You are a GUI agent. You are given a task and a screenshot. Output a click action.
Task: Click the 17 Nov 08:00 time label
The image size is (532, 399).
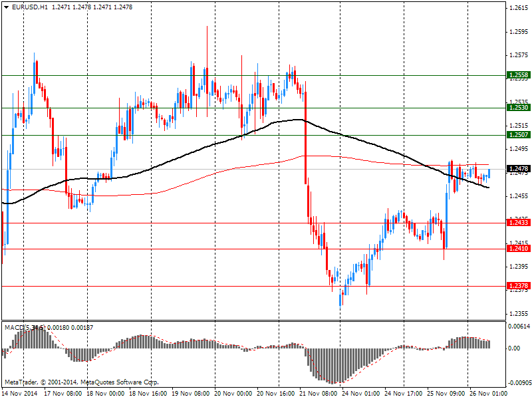pyautogui.click(x=63, y=394)
